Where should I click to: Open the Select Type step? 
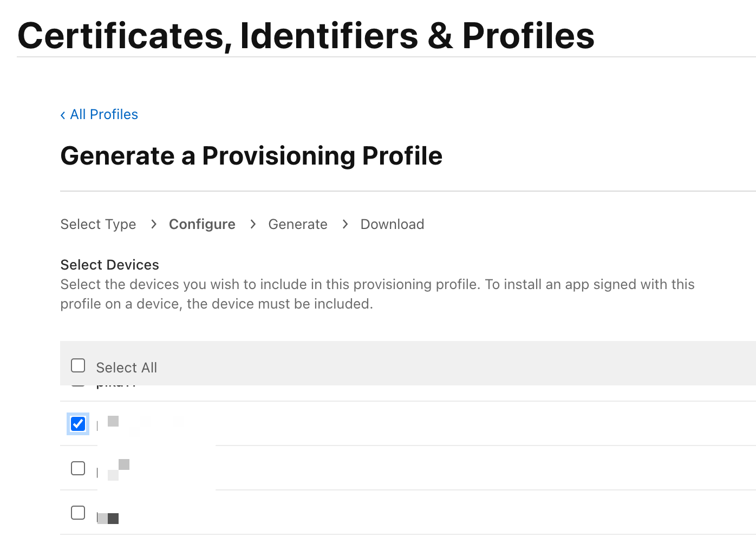pyautogui.click(x=98, y=225)
